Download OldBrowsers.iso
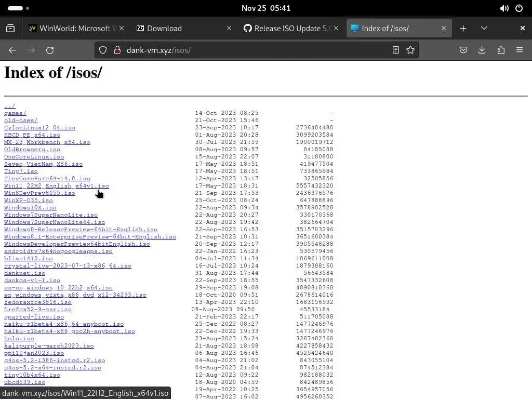The height and width of the screenshot is (399, 532). point(32,150)
